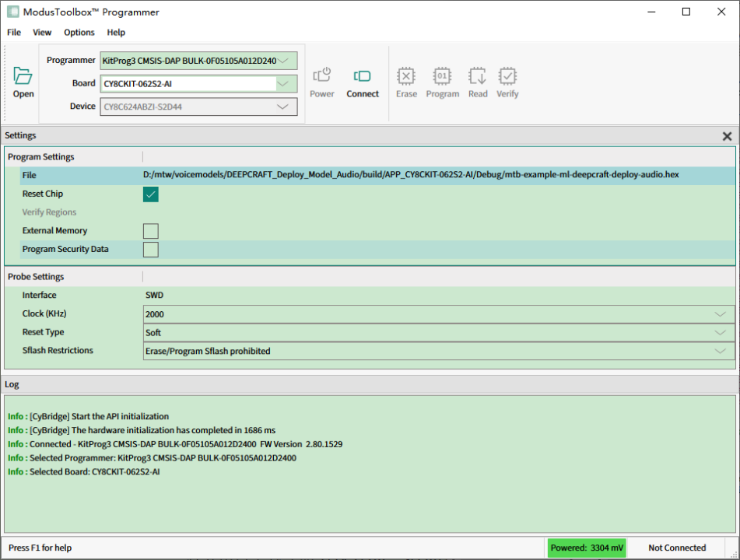
Task: Toggle target Power button
Action: pyautogui.click(x=322, y=82)
